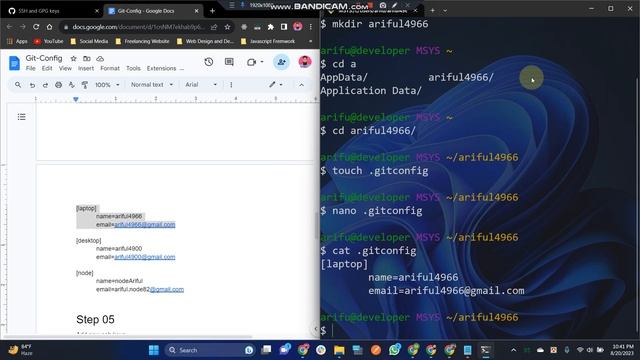This screenshot has height=360, width=640.
Task: Open the File menu in Docs
Action: [x=31, y=68]
